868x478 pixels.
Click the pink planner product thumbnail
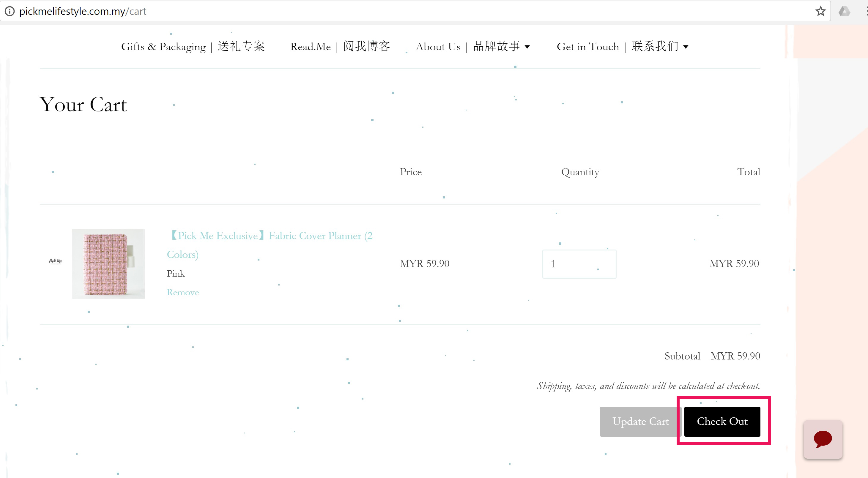108,264
